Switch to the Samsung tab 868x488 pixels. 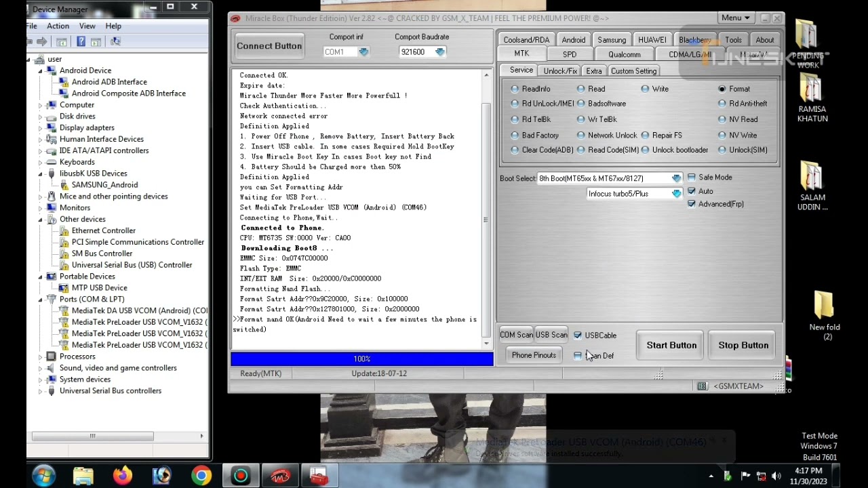click(x=612, y=40)
